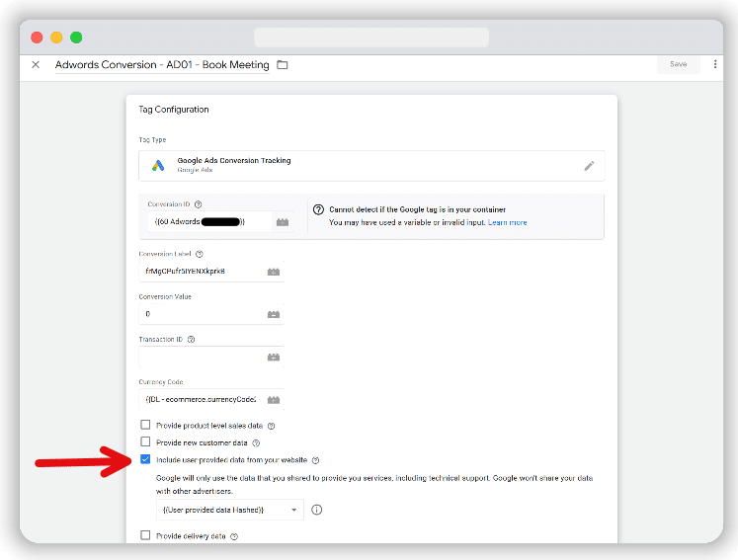
Task: Open the variable picker for Transaction ID
Action: [274, 358]
